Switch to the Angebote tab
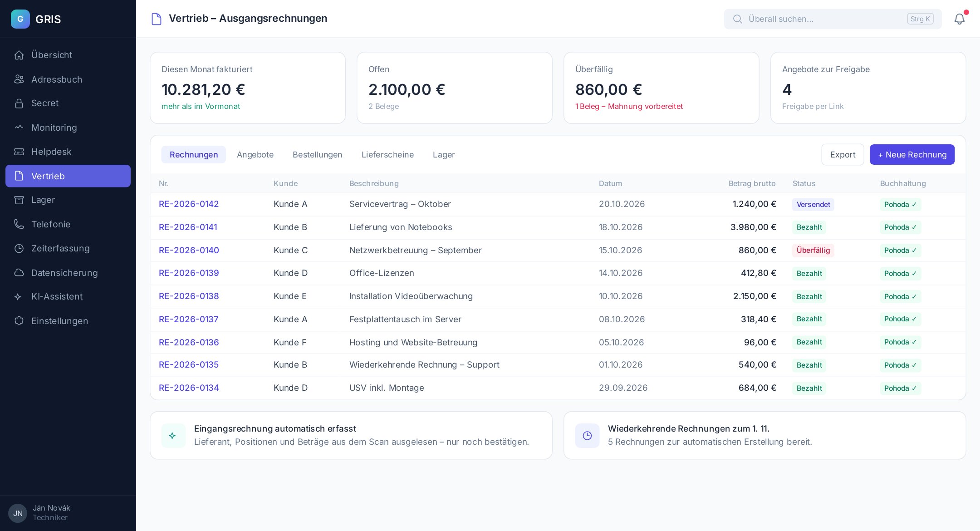Image resolution: width=980 pixels, height=531 pixels. coord(255,155)
